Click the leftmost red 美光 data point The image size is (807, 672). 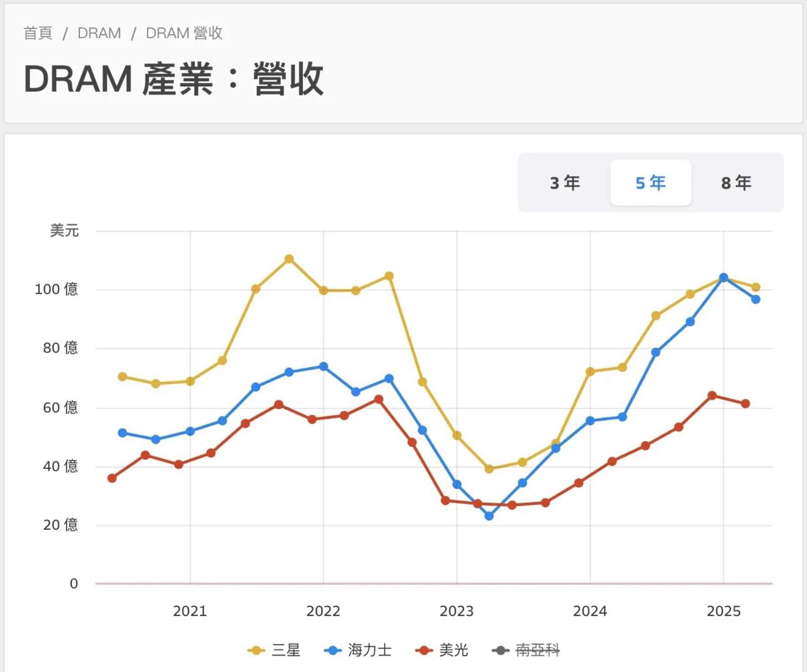[112, 478]
